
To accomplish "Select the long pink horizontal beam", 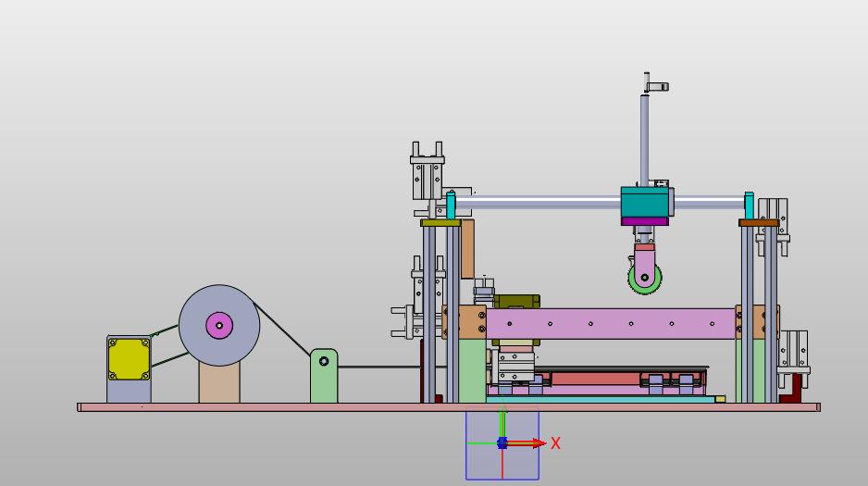I will (x=611, y=324).
